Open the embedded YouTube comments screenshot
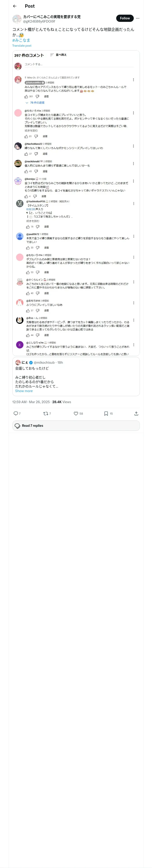Screen dimensions: 152x868 click(76, 202)
